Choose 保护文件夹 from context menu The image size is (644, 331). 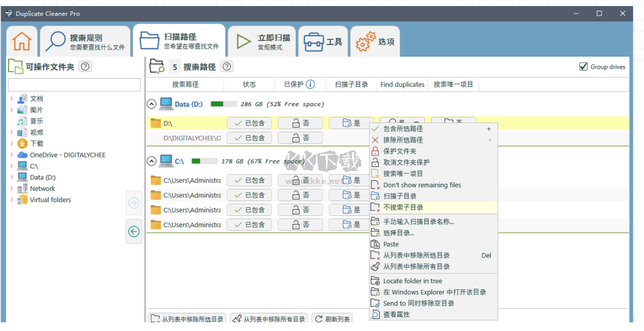click(x=399, y=151)
